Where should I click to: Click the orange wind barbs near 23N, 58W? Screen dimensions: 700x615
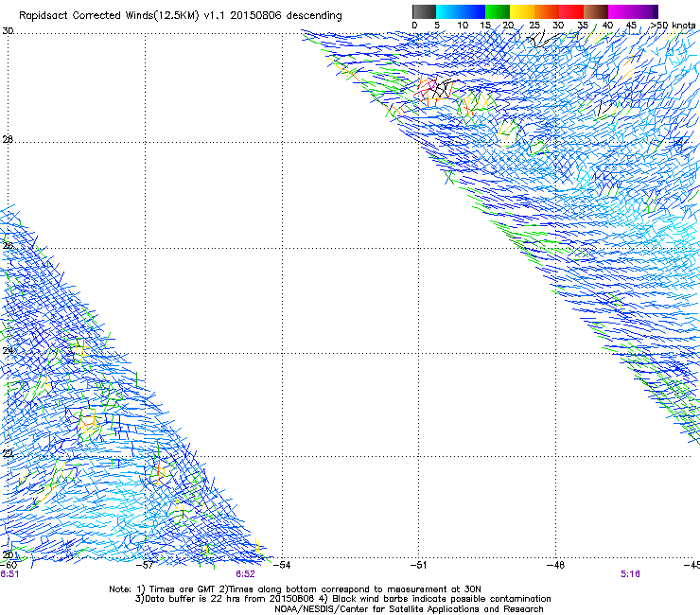click(88, 422)
